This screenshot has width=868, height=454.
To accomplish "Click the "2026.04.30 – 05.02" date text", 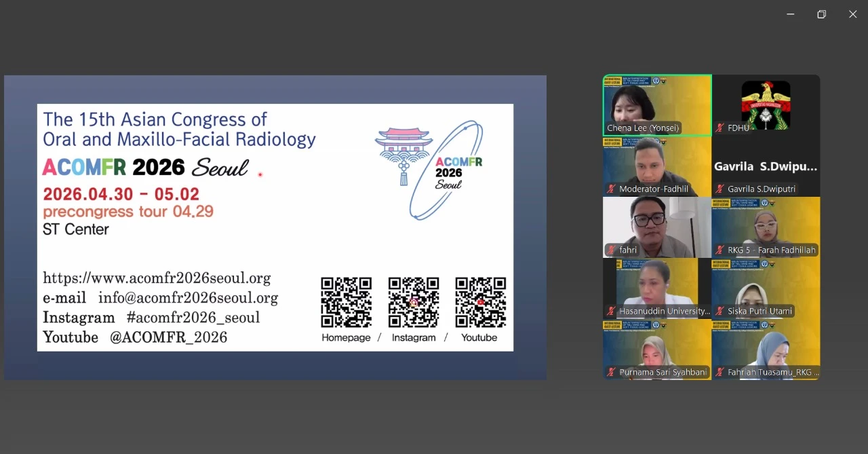I will (121, 194).
